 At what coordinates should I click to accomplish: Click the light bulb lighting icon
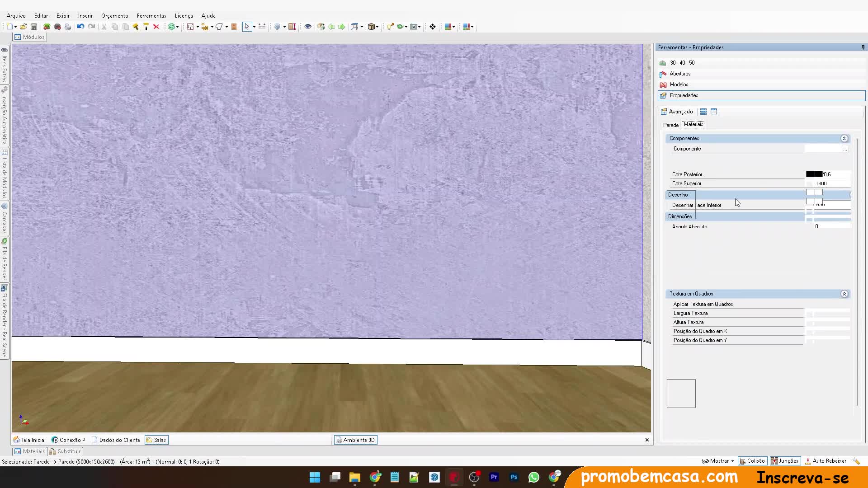click(390, 27)
